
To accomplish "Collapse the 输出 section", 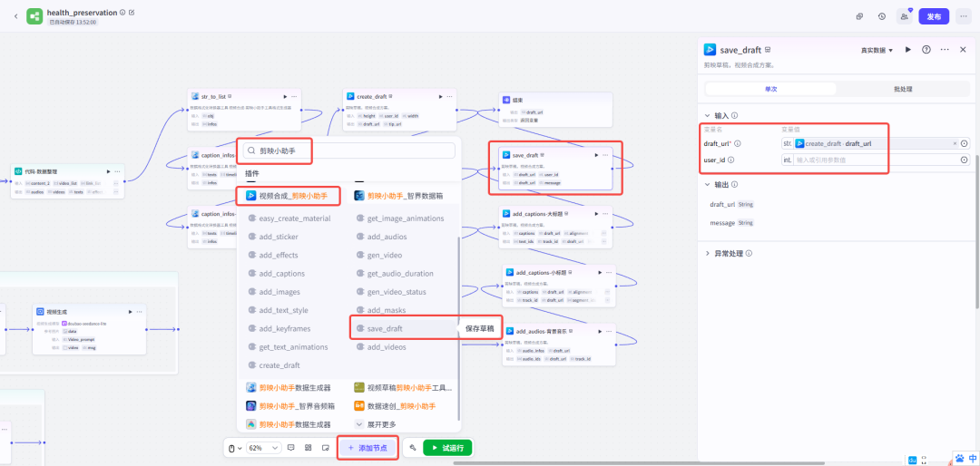I will click(x=707, y=184).
